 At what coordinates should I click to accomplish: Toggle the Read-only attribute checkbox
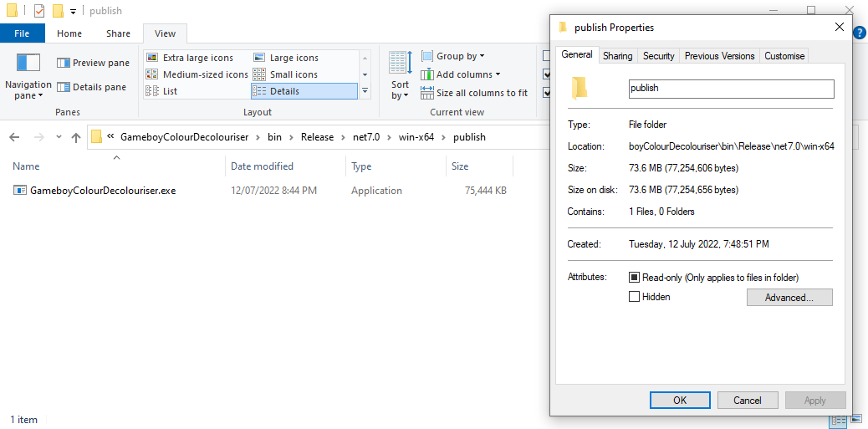click(x=635, y=278)
